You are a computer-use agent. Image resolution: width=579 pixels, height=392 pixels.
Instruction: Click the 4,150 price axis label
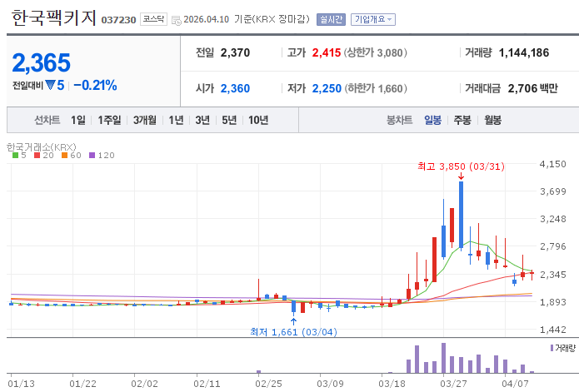click(x=553, y=164)
